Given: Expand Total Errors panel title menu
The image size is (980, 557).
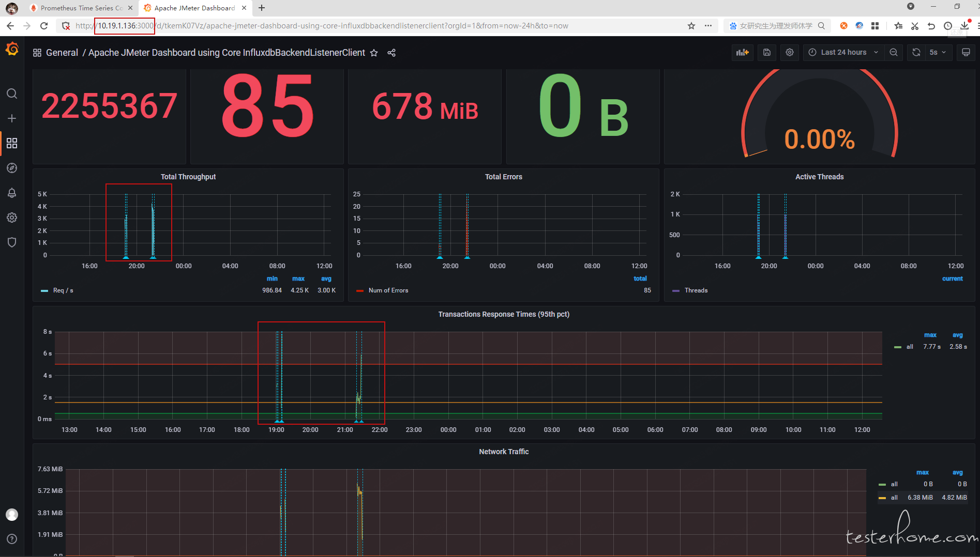Looking at the screenshot, I should (x=504, y=177).
